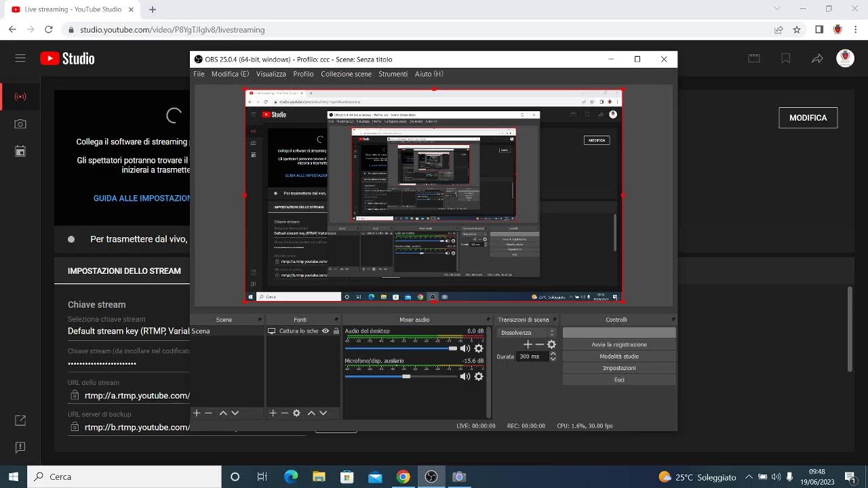Select Cattura lo sche source row
The height and width of the screenshot is (488, 868).
[x=303, y=331]
